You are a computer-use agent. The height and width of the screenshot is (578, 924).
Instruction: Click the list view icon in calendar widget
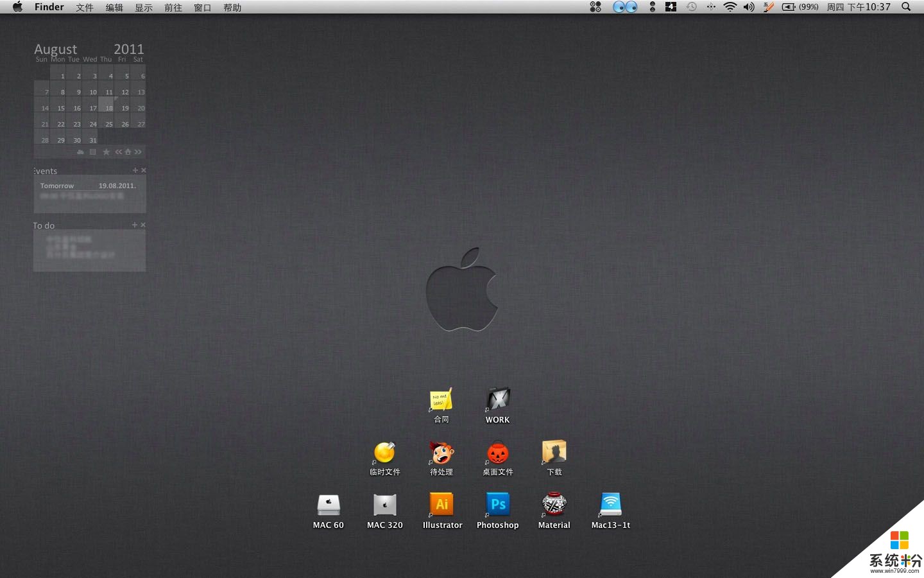click(92, 152)
